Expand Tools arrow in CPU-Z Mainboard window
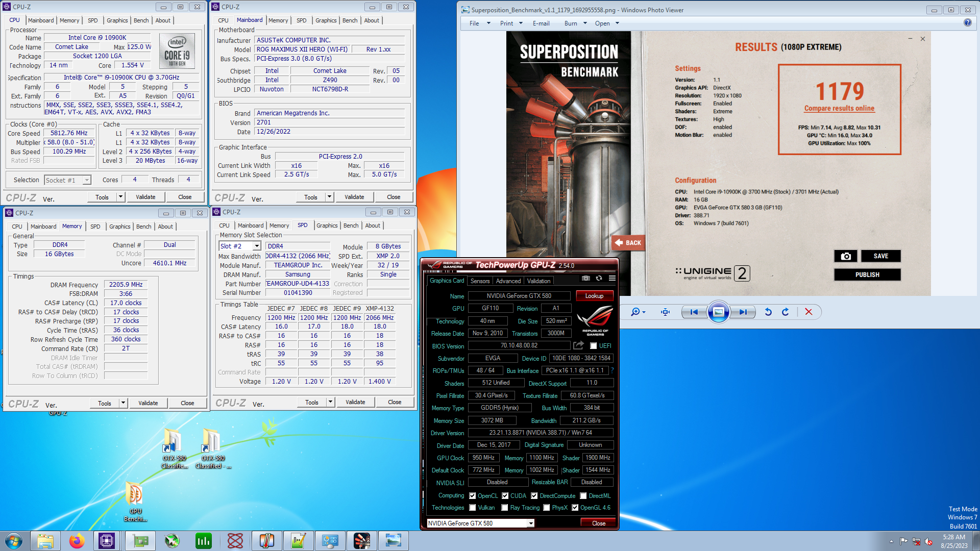Image resolution: width=980 pixels, height=551 pixels. click(330, 197)
